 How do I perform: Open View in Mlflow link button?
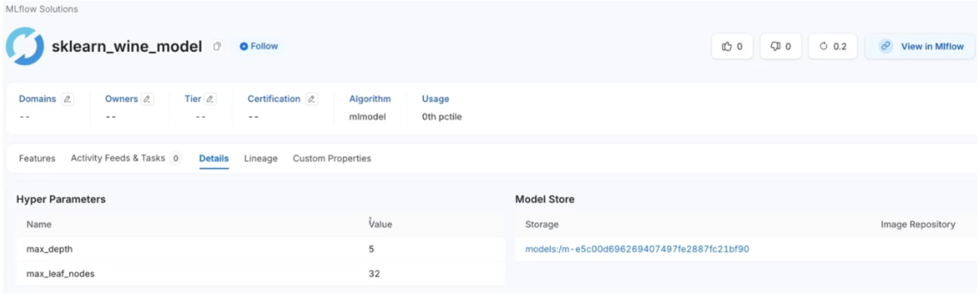[x=920, y=46]
